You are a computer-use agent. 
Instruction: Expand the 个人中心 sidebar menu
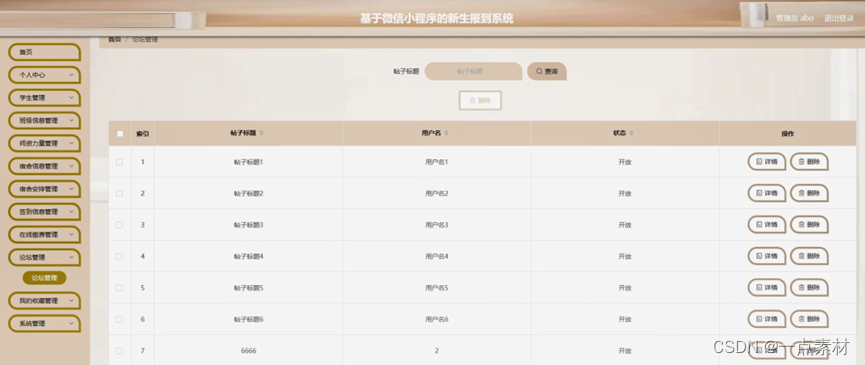tap(44, 75)
